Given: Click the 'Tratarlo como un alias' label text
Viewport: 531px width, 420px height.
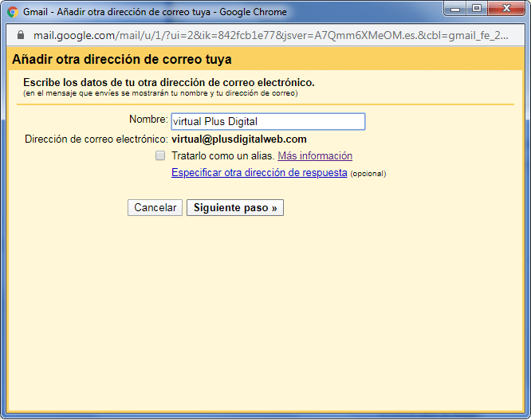Looking at the screenshot, I should click(x=222, y=156).
